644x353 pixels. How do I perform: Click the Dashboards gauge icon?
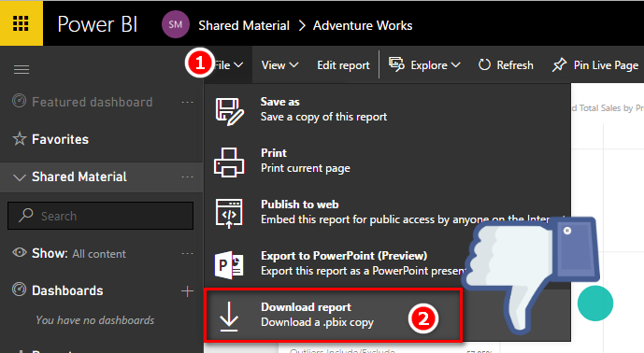(20, 289)
